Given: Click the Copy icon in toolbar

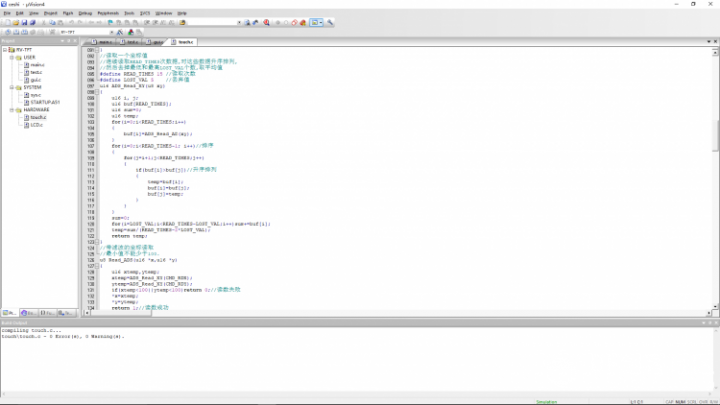Looking at the screenshot, I should 52,22.
